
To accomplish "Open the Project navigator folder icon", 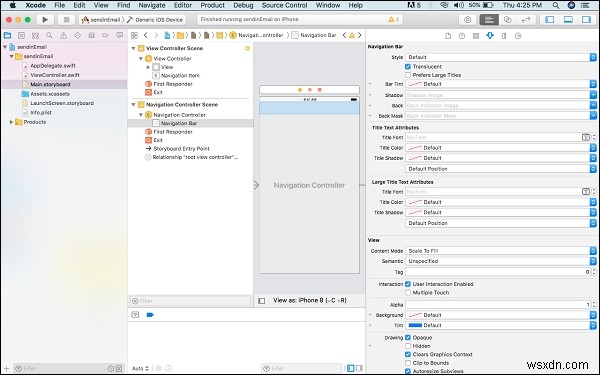I will pyautogui.click(x=7, y=36).
